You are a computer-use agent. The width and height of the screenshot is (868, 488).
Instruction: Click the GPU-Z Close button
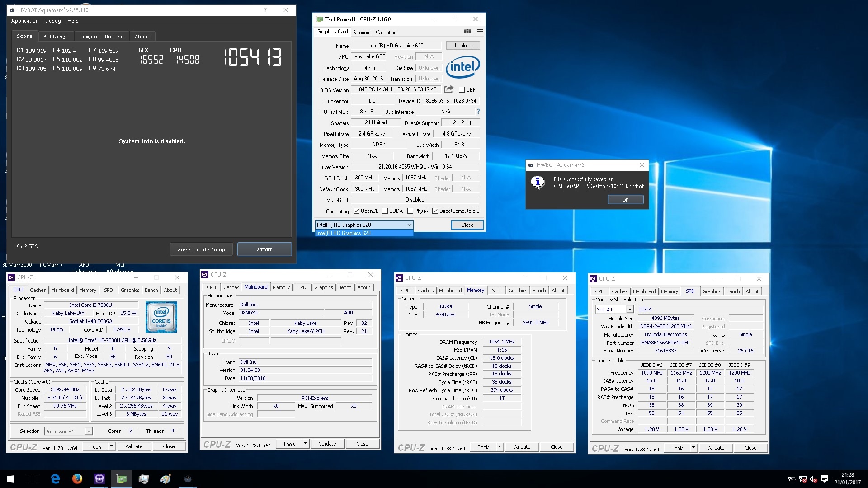467,225
